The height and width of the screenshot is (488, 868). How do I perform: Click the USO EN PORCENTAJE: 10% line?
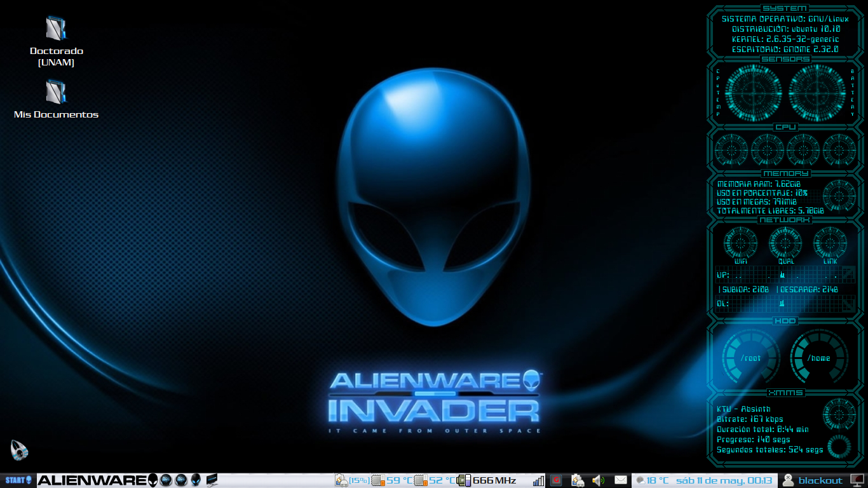point(763,193)
